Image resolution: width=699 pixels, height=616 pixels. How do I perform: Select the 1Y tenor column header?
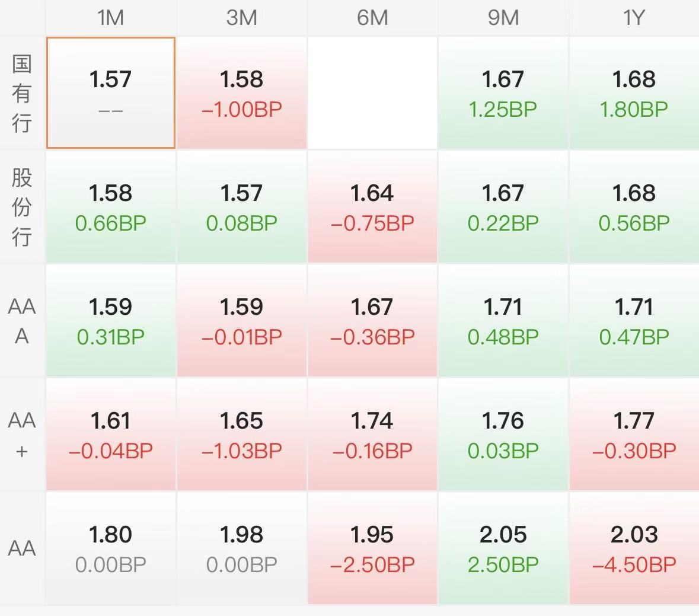(x=634, y=18)
